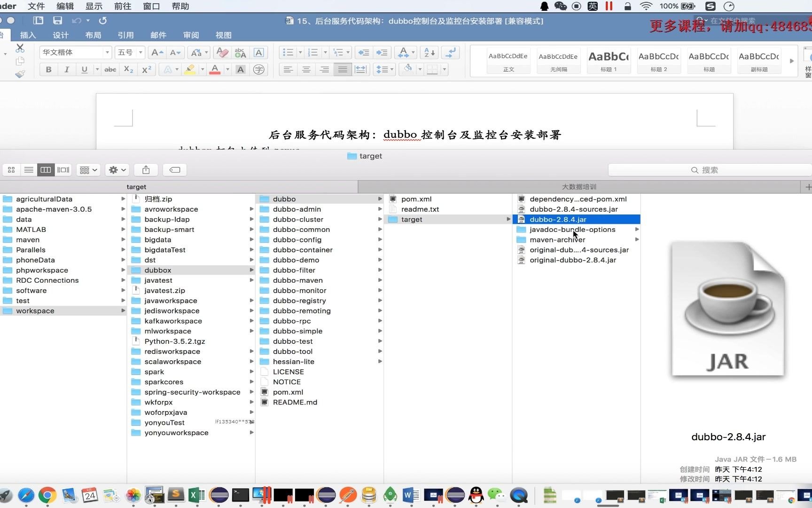Click the red font color A
The image size is (812, 508).
215,70
